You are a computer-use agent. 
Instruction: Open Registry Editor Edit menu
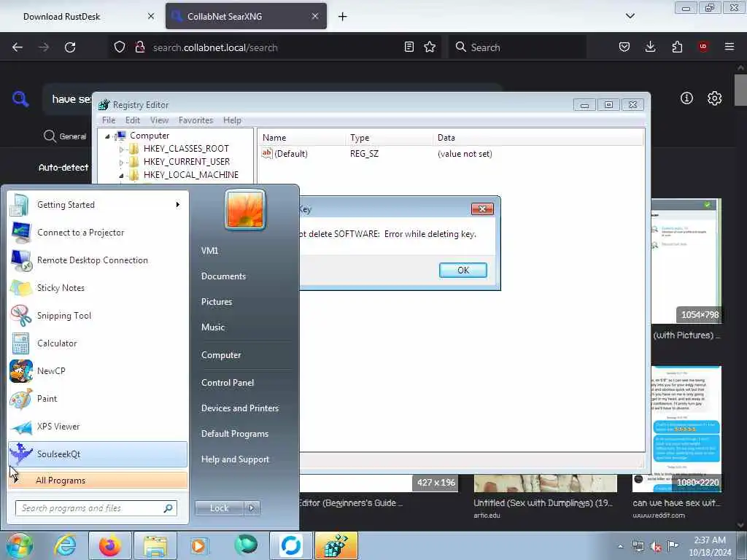[133, 120]
